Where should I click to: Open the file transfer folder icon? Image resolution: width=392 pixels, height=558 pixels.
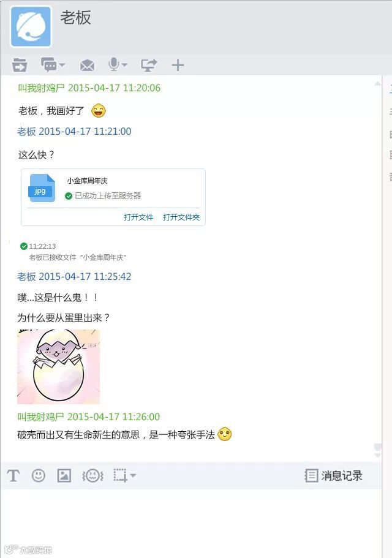[x=19, y=65]
